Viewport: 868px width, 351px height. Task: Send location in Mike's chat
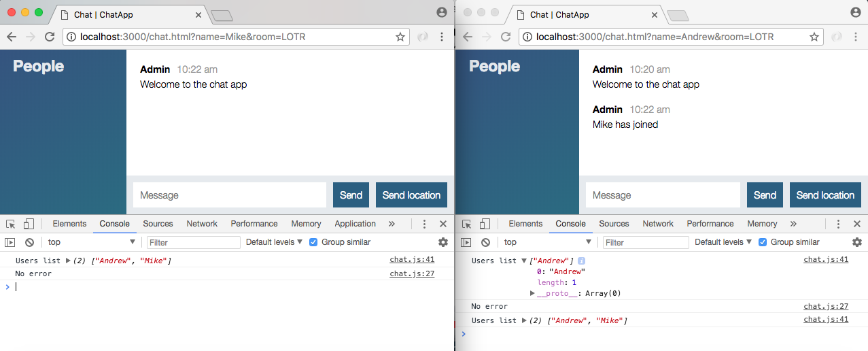tap(411, 195)
